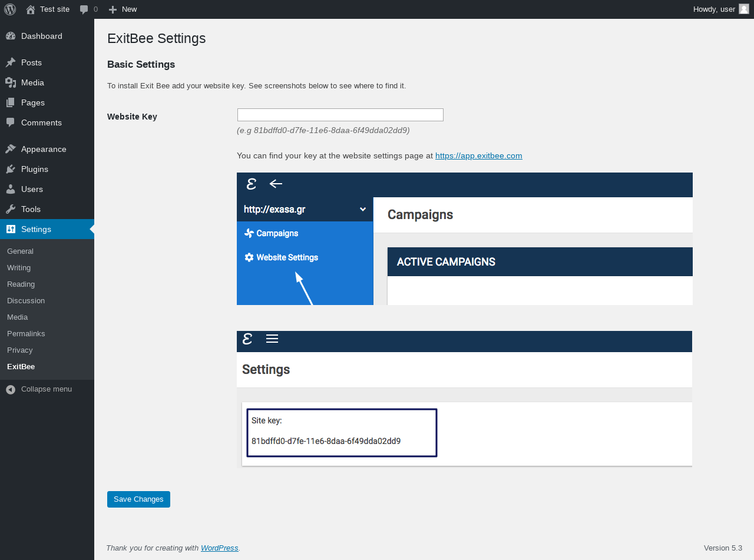Screen dimensions: 754x560
Task: Open Privacy settings submenu
Action: [19, 350]
